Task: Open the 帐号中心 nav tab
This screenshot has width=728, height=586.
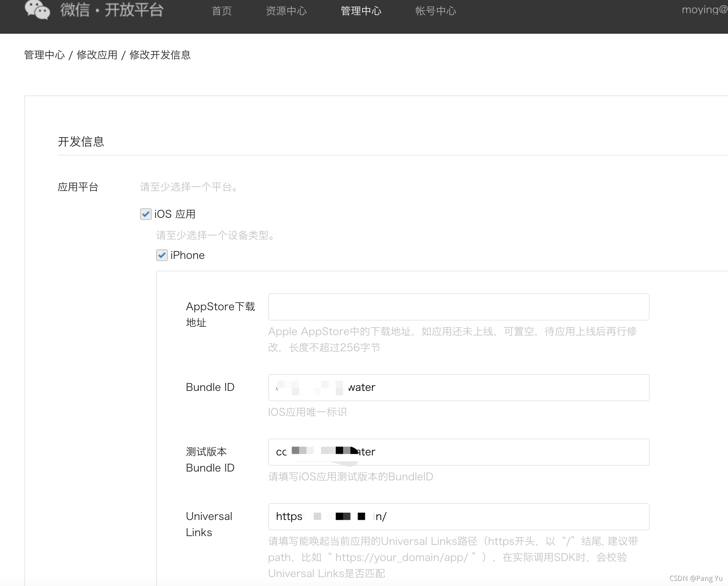Action: 436,11
